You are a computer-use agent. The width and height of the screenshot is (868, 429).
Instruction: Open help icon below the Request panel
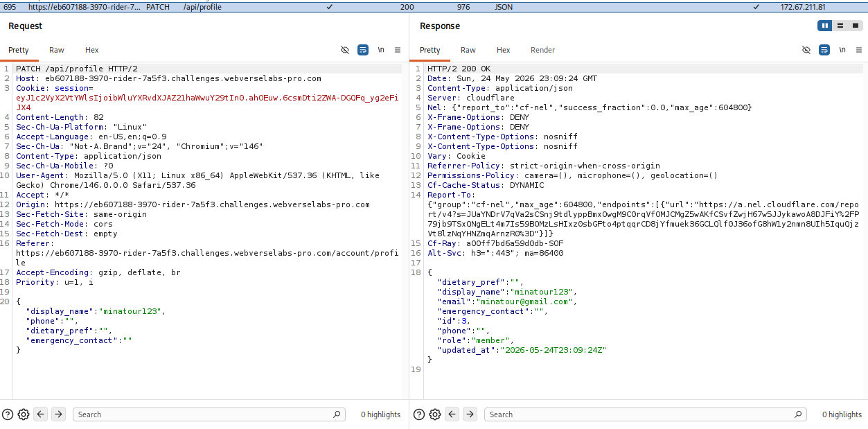pyautogui.click(x=8, y=414)
